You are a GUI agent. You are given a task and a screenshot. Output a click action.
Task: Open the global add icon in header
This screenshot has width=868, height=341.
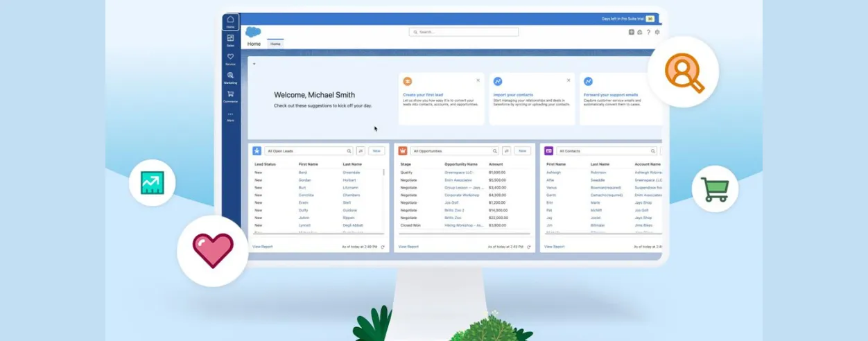click(x=631, y=32)
